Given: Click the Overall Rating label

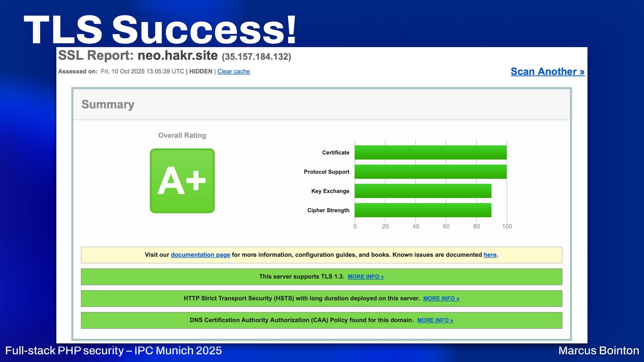Looking at the screenshot, I should [182, 135].
